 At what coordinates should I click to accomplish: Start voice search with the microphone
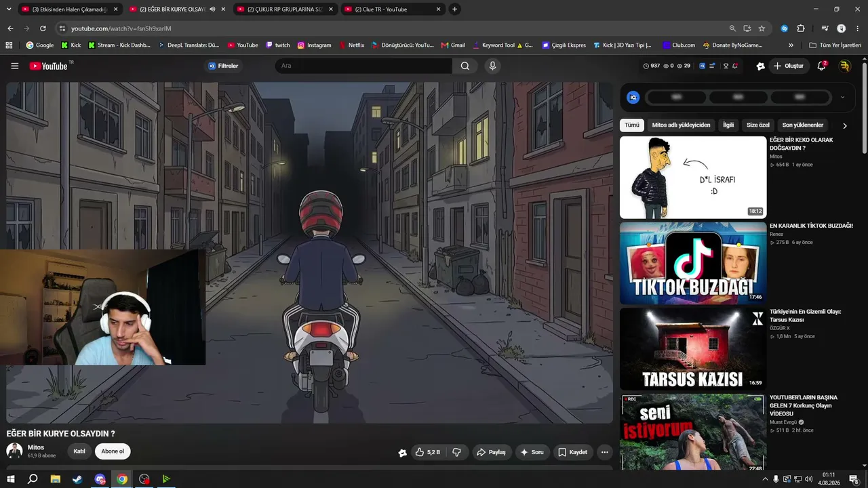click(492, 66)
